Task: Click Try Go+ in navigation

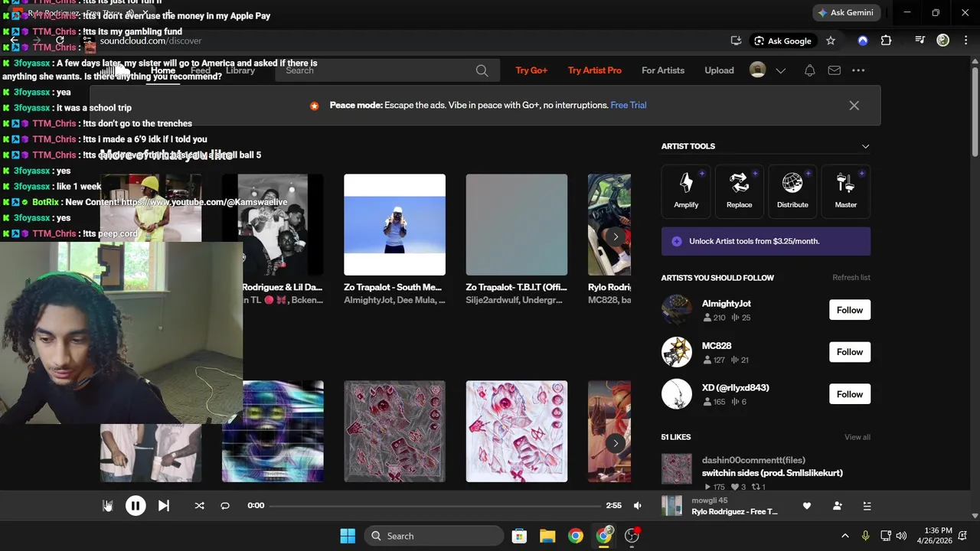Action: [x=531, y=70]
